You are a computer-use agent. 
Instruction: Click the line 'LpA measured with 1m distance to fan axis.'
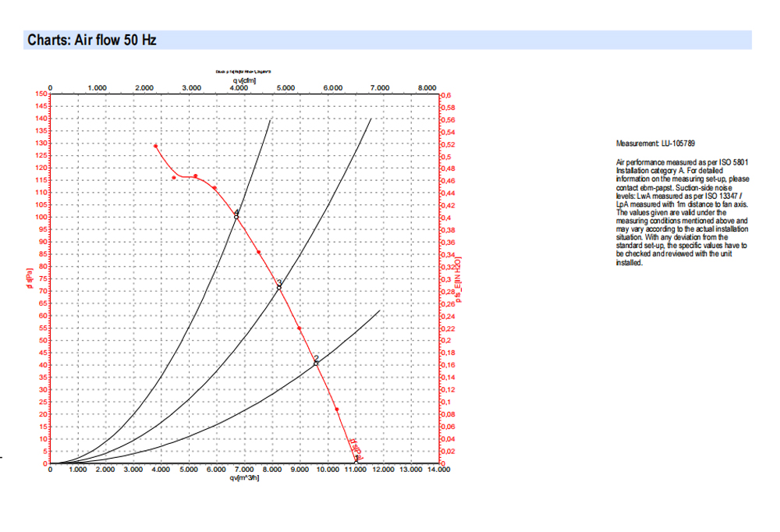(682, 204)
